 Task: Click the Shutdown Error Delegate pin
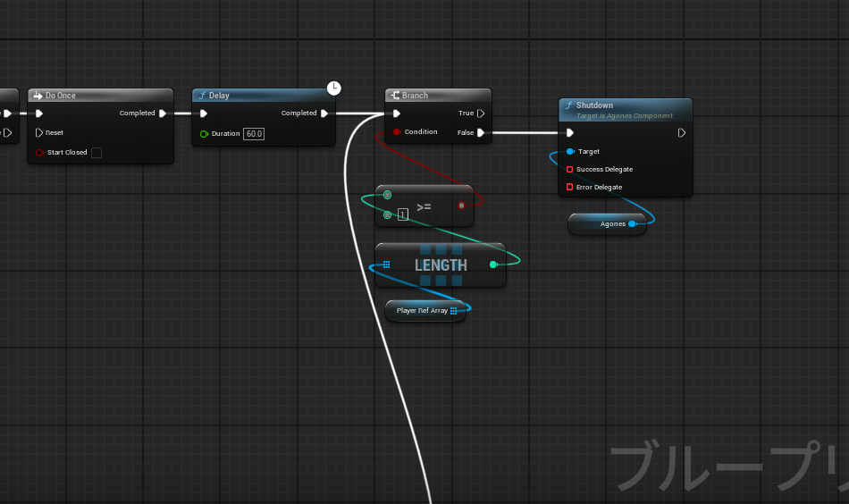tap(570, 187)
